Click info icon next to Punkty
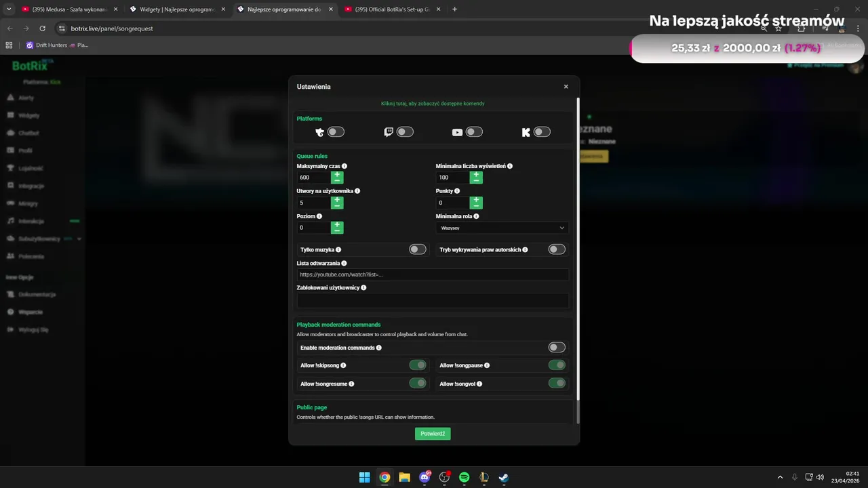Viewport: 868px width, 488px height. point(457,191)
